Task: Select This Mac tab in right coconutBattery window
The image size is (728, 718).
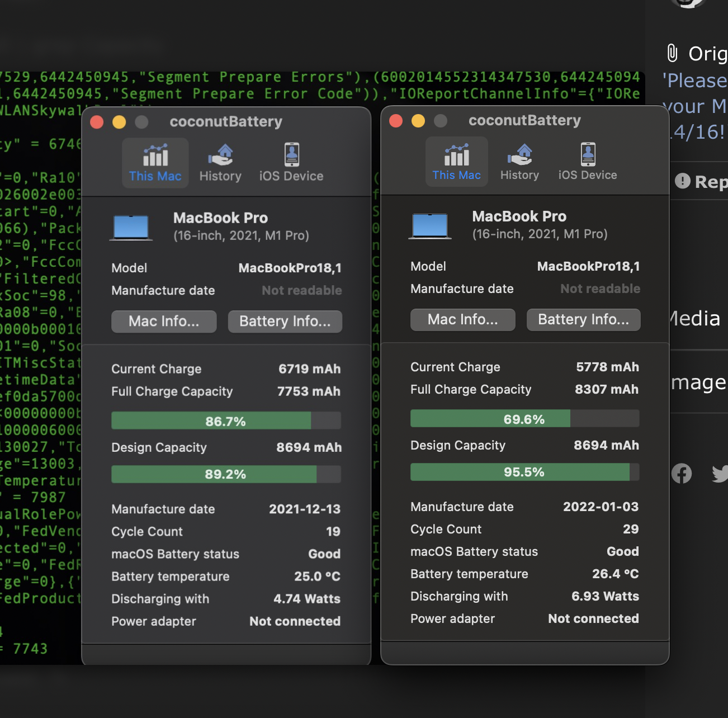Action: click(x=457, y=162)
